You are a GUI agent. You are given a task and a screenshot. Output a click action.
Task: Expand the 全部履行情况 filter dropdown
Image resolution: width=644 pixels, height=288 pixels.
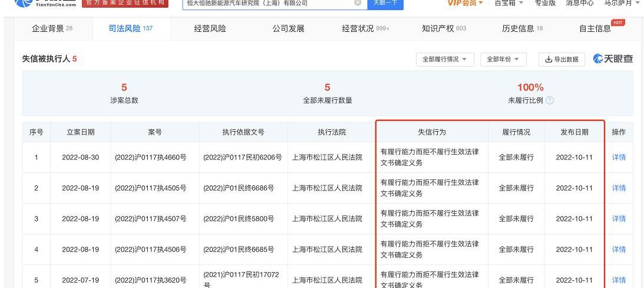coord(445,60)
